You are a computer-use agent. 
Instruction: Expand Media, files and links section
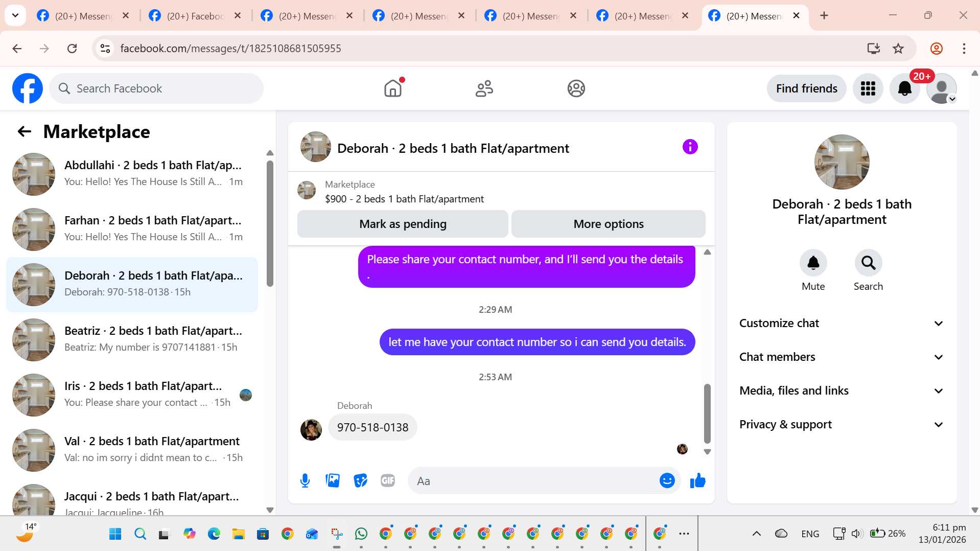841,391
